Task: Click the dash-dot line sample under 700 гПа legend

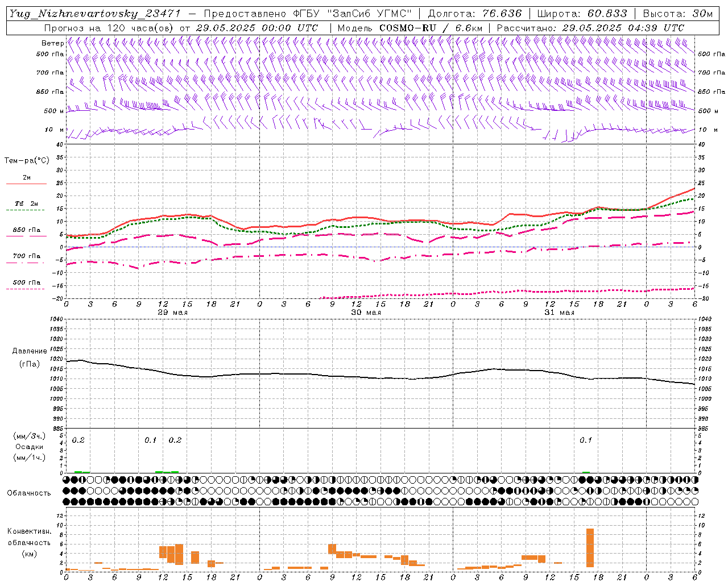Action: 25,263
